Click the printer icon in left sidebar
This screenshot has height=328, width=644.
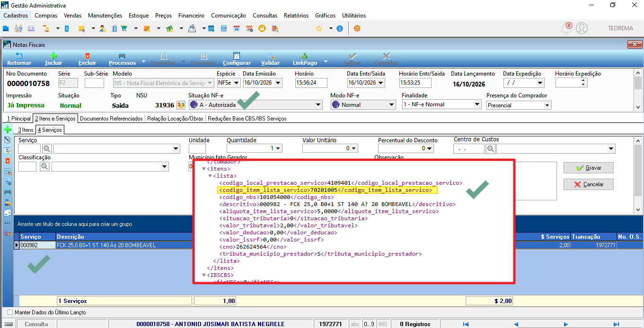click(8, 192)
